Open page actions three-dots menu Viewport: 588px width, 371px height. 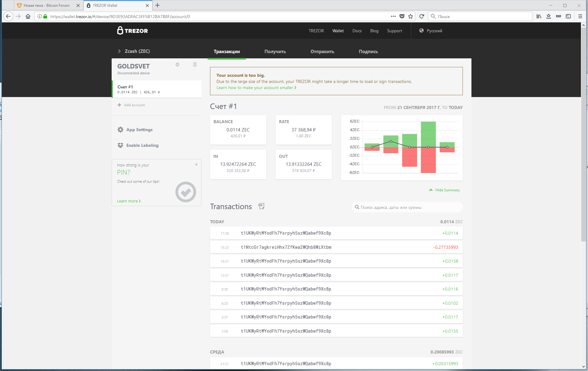(393, 16)
